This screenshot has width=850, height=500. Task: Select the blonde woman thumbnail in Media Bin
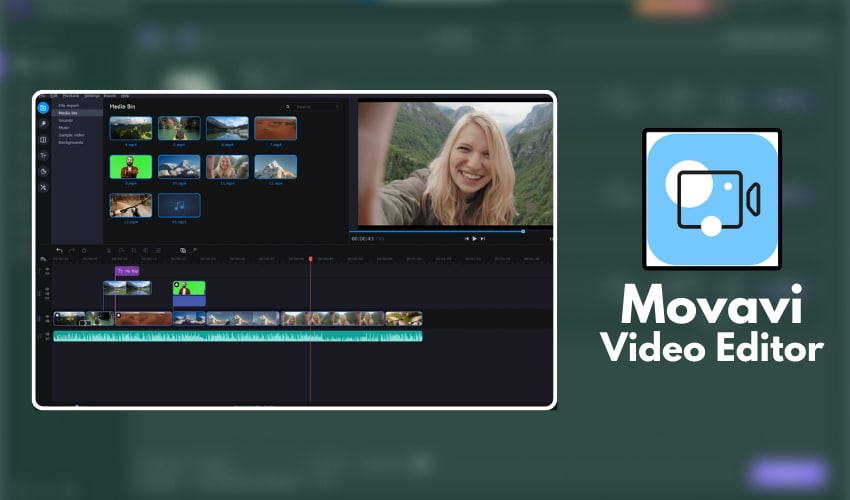click(227, 167)
